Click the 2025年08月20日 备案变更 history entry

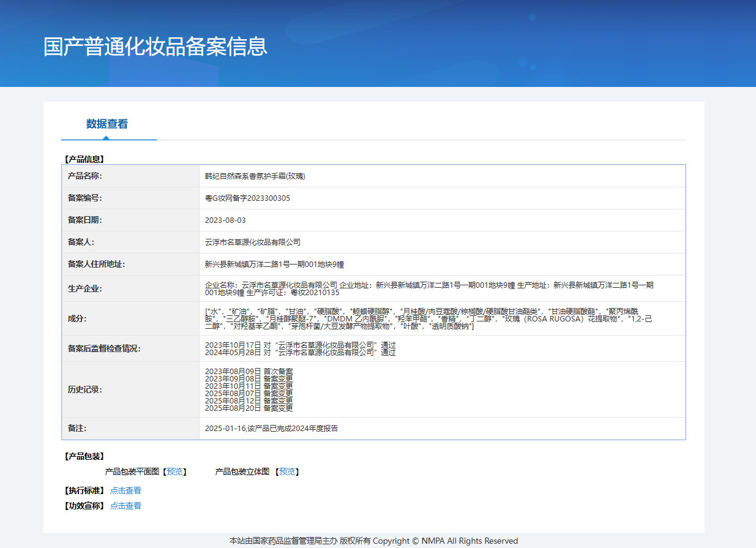click(x=249, y=408)
